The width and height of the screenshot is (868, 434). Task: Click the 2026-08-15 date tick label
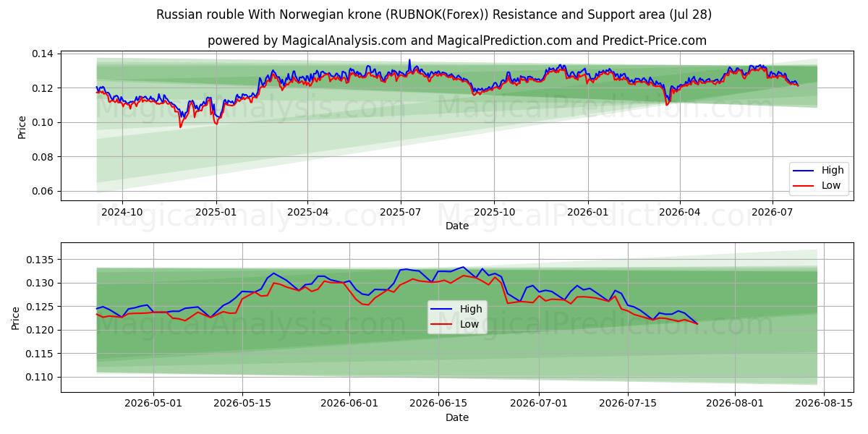(x=824, y=404)
